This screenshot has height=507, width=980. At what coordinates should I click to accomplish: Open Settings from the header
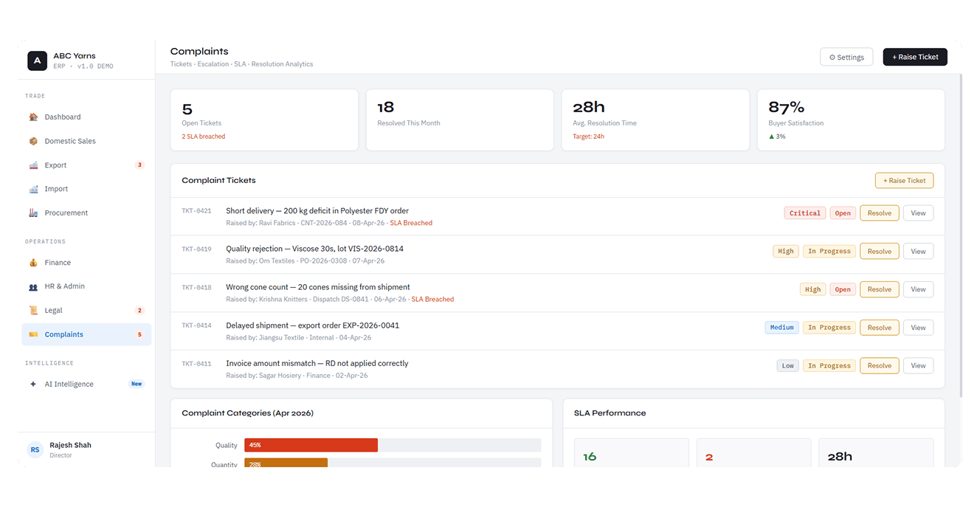tap(846, 57)
